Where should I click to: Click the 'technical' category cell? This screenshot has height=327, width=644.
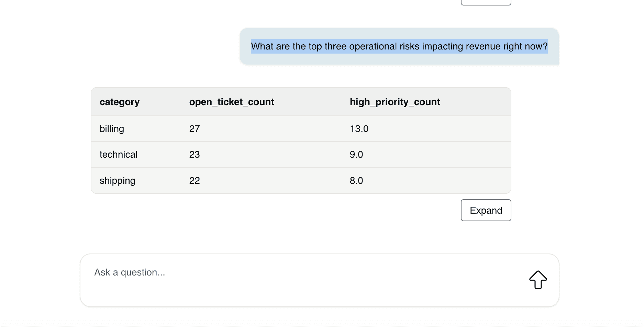(x=119, y=155)
